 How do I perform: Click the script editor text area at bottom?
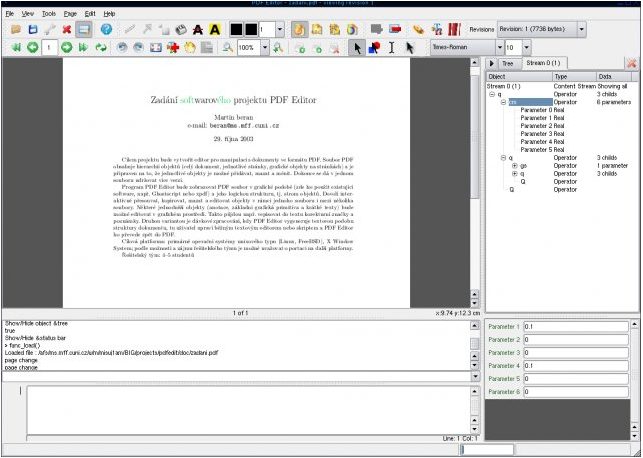coord(248,410)
